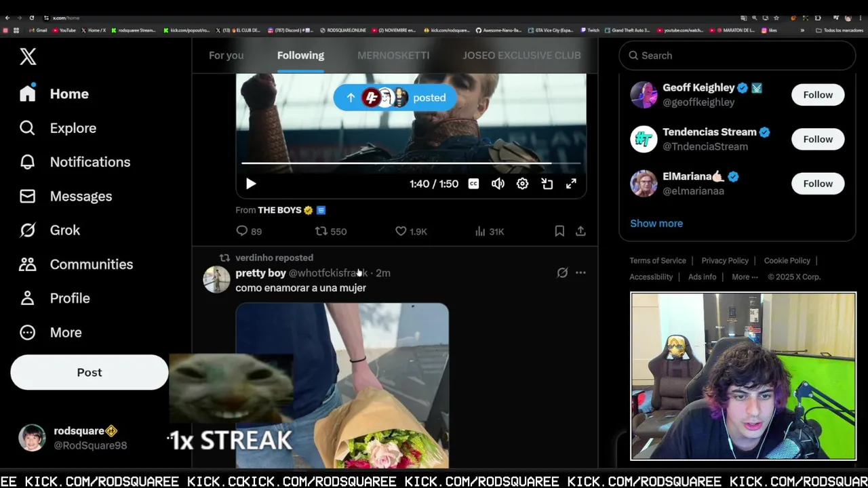Go to Profile page
Image resolution: width=868 pixels, height=488 pixels.
tap(54, 298)
